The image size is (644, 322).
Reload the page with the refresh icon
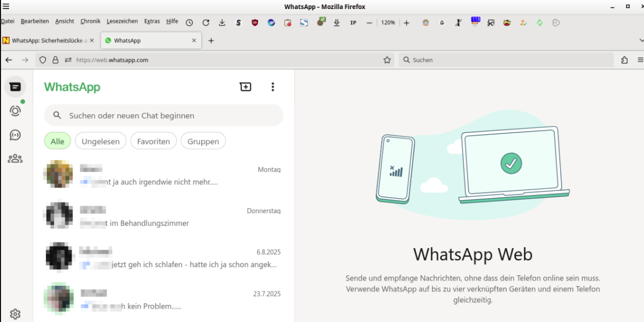point(206,23)
